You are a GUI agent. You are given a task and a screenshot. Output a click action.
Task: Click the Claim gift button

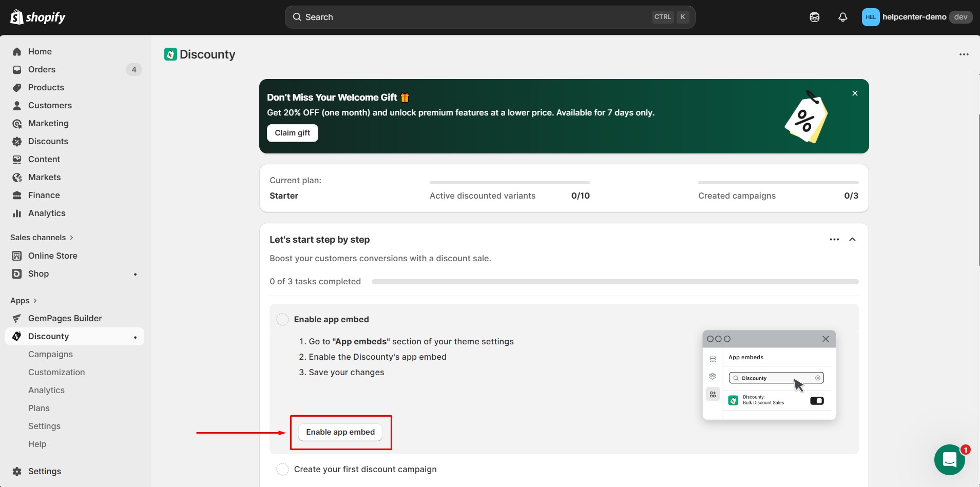(292, 132)
